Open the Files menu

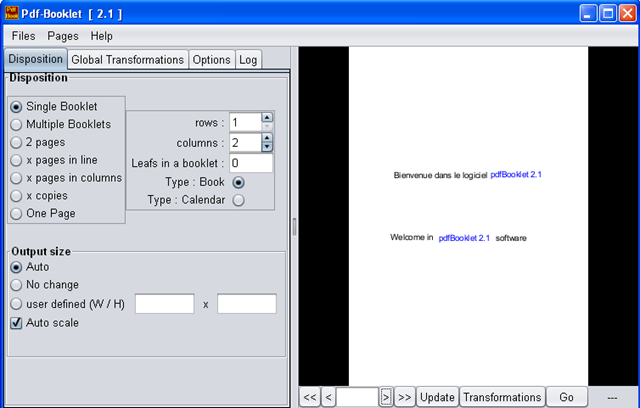point(23,36)
